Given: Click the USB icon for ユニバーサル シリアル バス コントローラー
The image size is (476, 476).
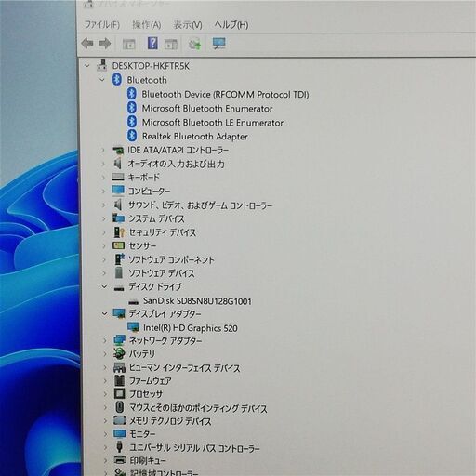Looking at the screenshot, I should coord(120,447).
